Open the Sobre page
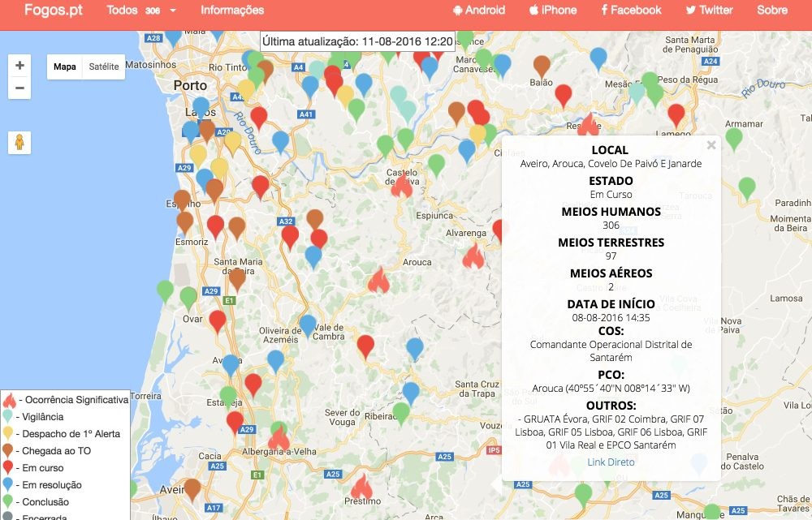This screenshot has width=812, height=520. pyautogui.click(x=771, y=11)
